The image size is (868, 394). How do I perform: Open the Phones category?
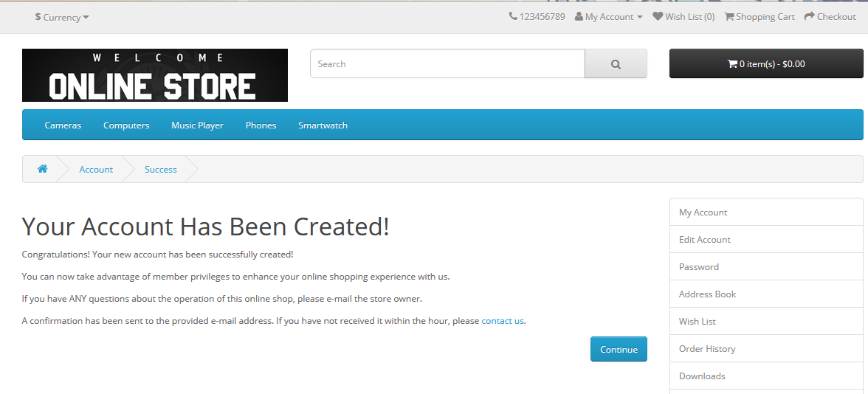[261, 125]
